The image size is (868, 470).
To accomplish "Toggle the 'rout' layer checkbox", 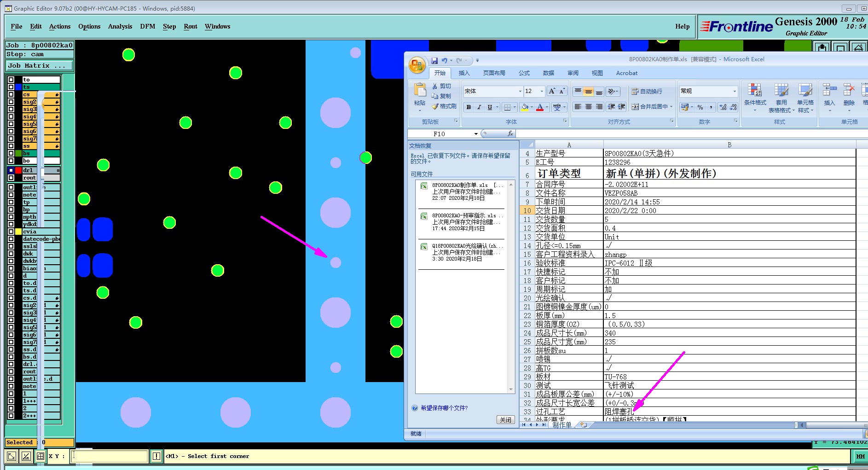I will tap(11, 178).
